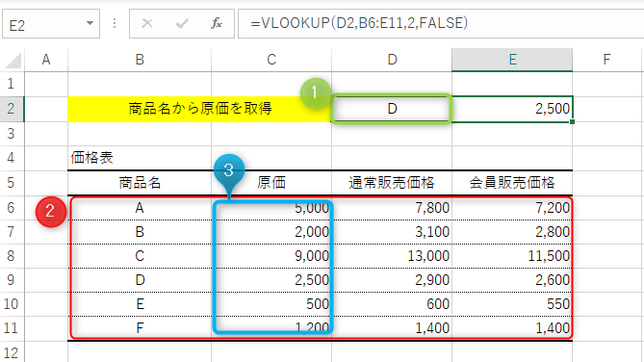Select cell E2 showing 2,500
Screen dimensions: 644x362
(512, 109)
